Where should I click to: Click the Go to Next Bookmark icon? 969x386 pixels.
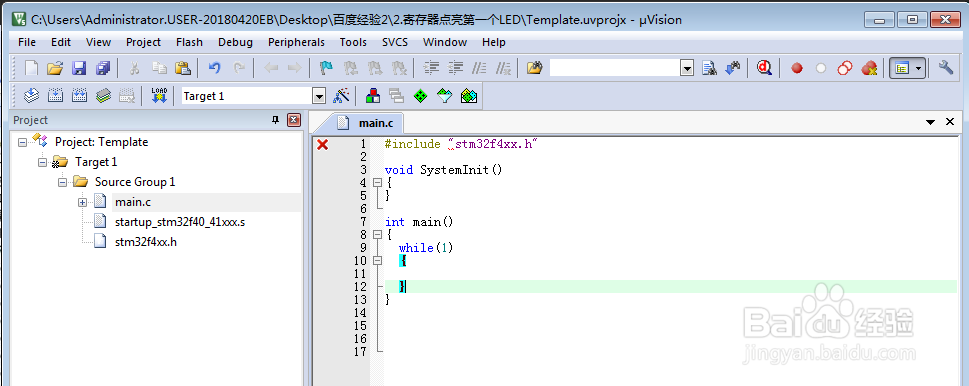click(x=374, y=68)
